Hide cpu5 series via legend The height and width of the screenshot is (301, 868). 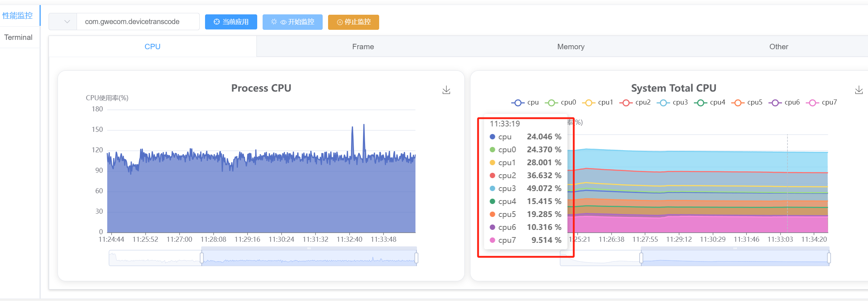coord(746,102)
